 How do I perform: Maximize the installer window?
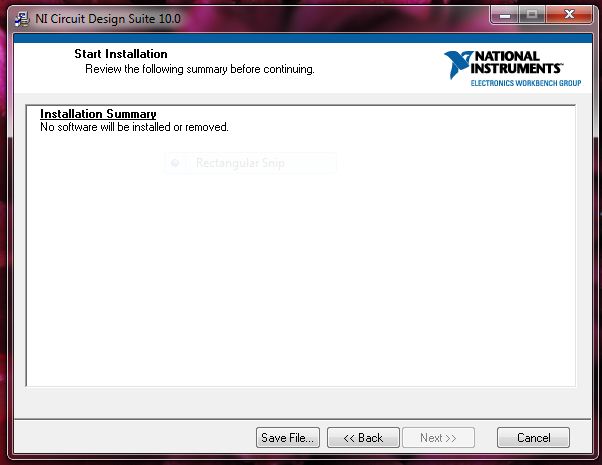pos(530,16)
